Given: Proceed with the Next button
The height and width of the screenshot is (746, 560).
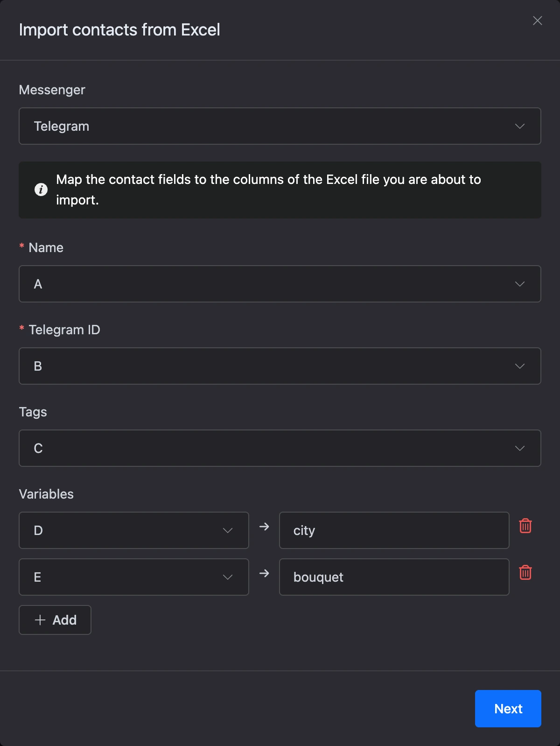Looking at the screenshot, I should (x=508, y=709).
